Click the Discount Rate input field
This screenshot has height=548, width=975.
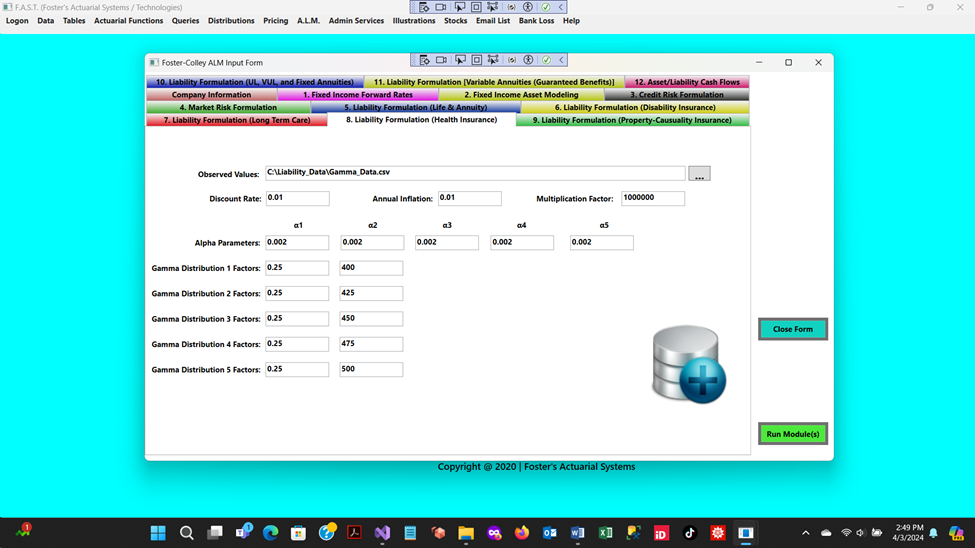[297, 198]
